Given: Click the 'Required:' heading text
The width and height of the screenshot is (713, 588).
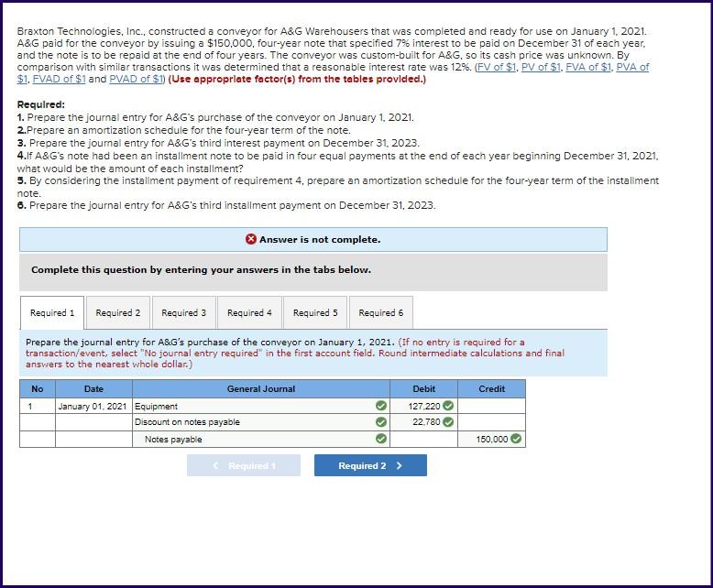Looking at the screenshot, I should 41,104.
